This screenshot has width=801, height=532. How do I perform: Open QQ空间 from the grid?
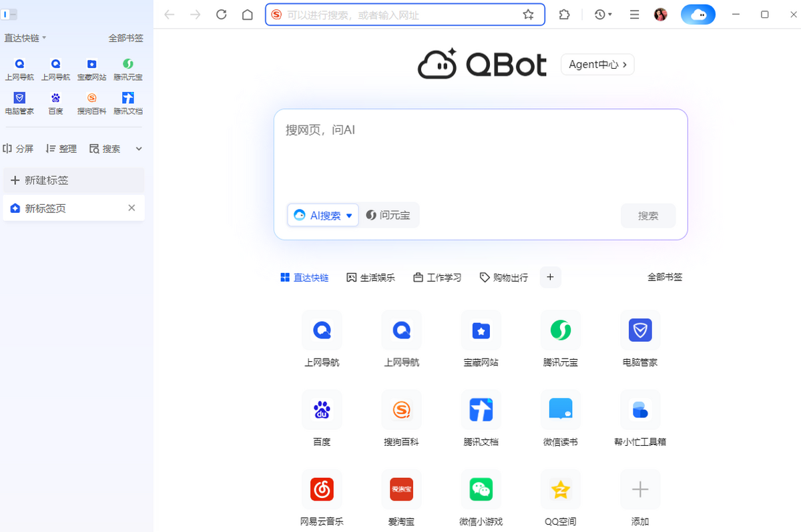click(560, 497)
